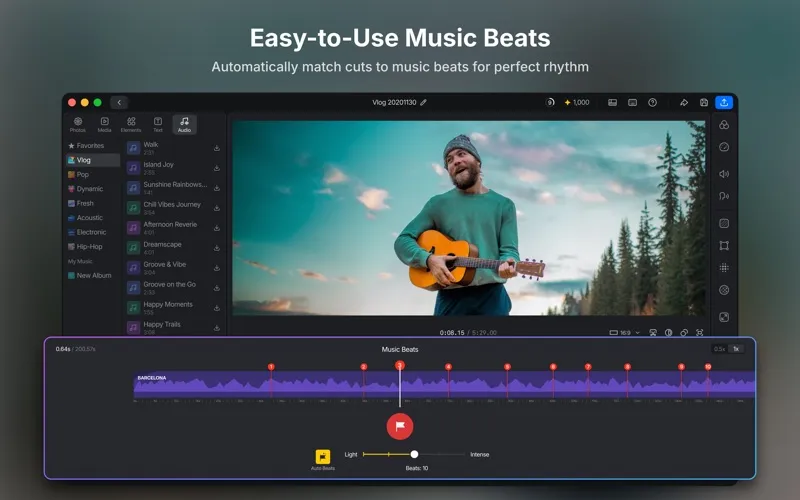
Task: Select the Favorites category
Action: [x=92, y=145]
